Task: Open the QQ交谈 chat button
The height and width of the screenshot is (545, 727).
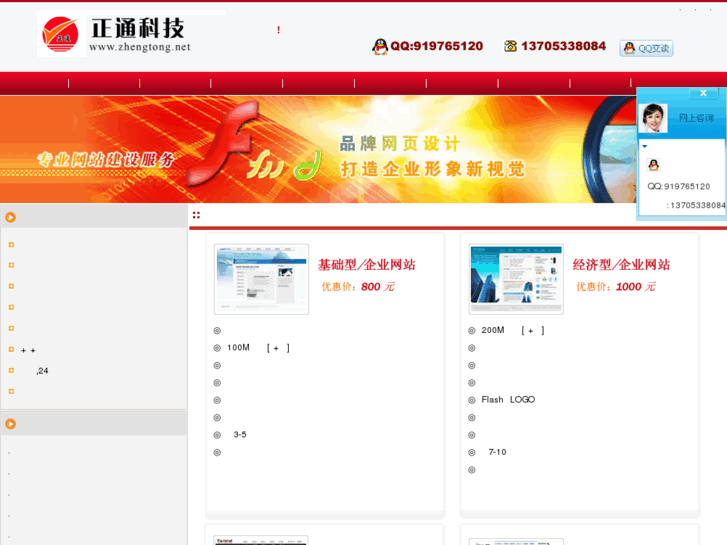Action: 646,48
